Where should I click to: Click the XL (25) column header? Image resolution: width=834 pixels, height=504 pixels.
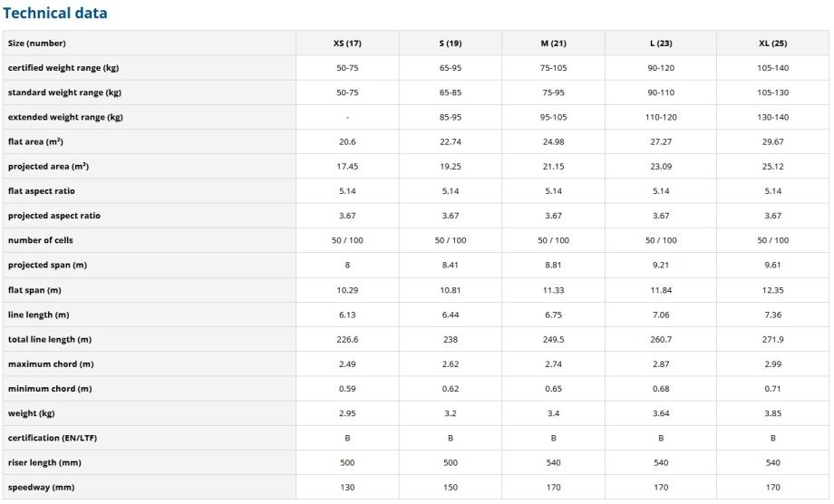coord(773,44)
